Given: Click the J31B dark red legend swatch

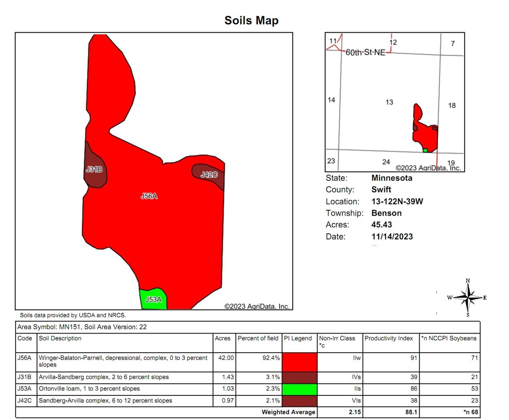Looking at the screenshot, I should pyautogui.click(x=299, y=377).
